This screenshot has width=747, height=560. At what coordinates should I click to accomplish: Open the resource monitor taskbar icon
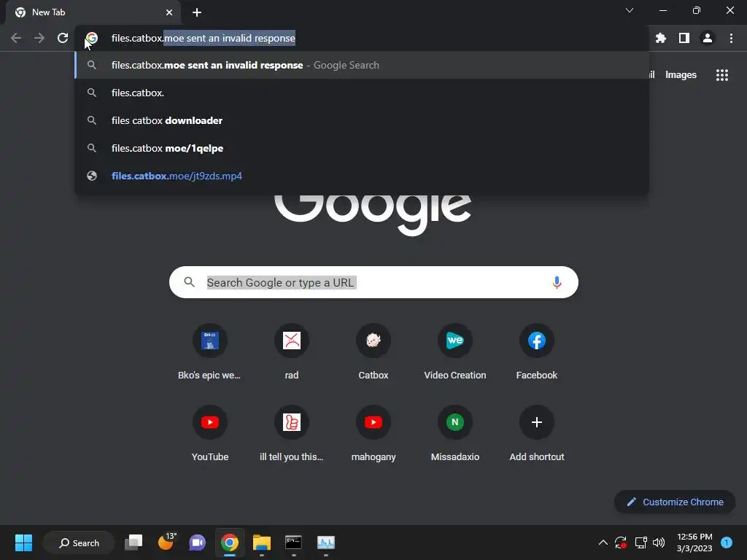(326, 542)
